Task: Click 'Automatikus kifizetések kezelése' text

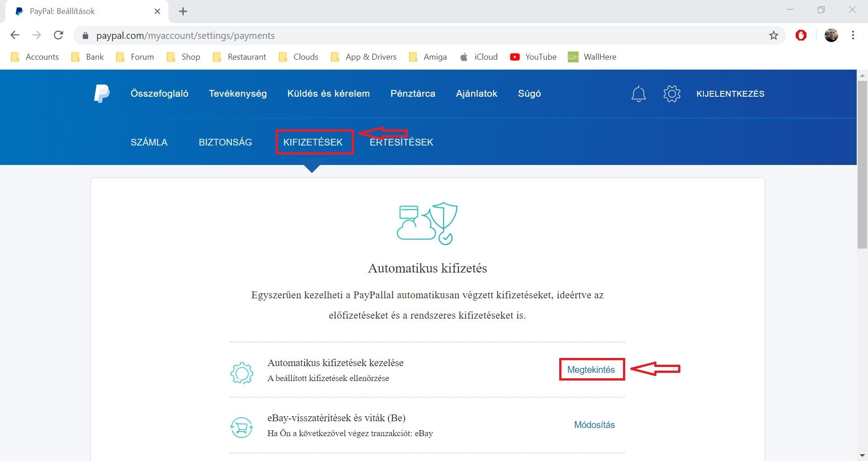Action: (x=335, y=362)
